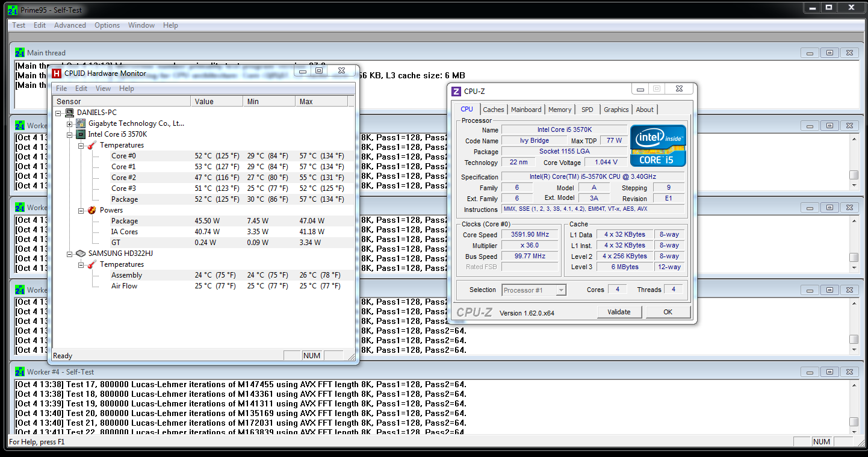Screen dimensions: 868x457
Task: Switch to the Mainboard tab in CPU-Z
Action: click(526, 110)
